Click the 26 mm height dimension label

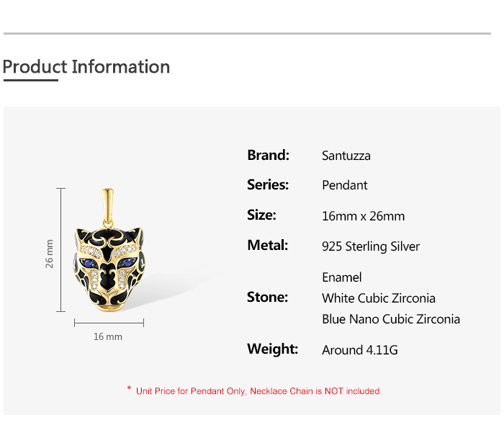pyautogui.click(x=50, y=254)
